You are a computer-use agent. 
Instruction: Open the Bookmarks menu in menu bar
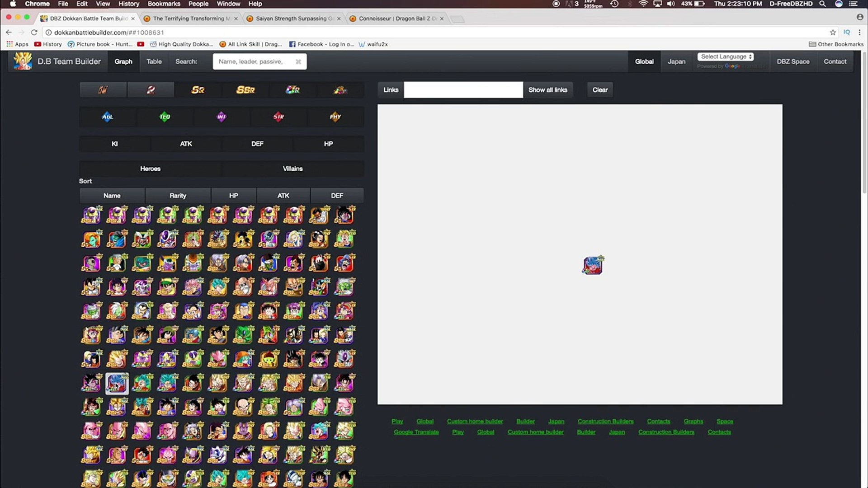pyautogui.click(x=164, y=4)
